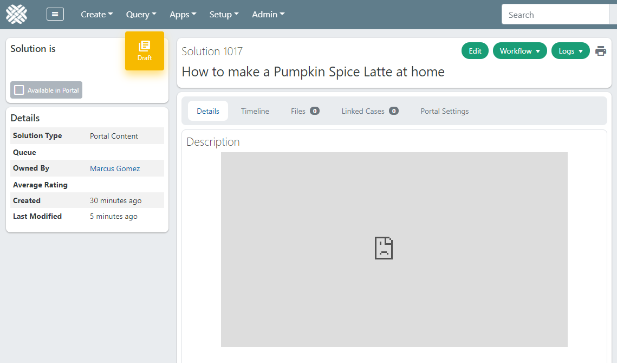Open the Query dropdown menu

pos(141,15)
